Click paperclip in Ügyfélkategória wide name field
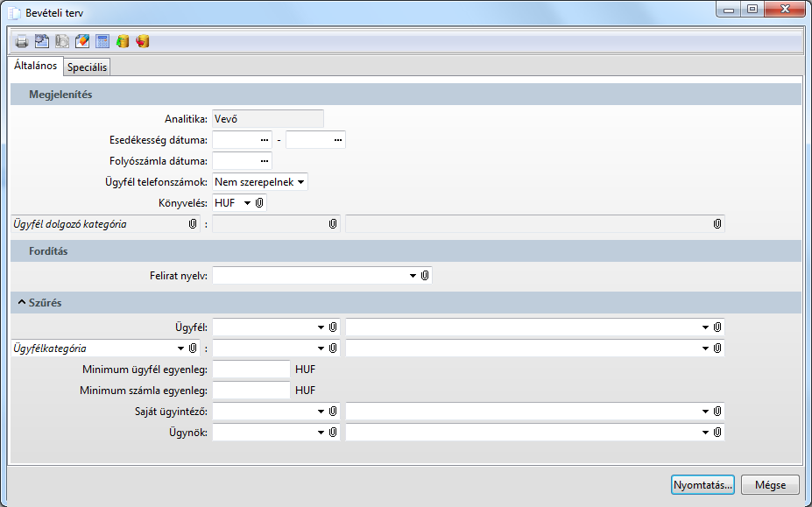 (x=717, y=348)
